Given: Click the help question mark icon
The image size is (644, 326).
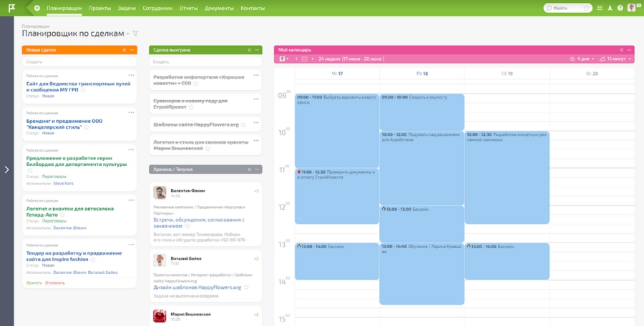Looking at the screenshot, I should 620,8.
